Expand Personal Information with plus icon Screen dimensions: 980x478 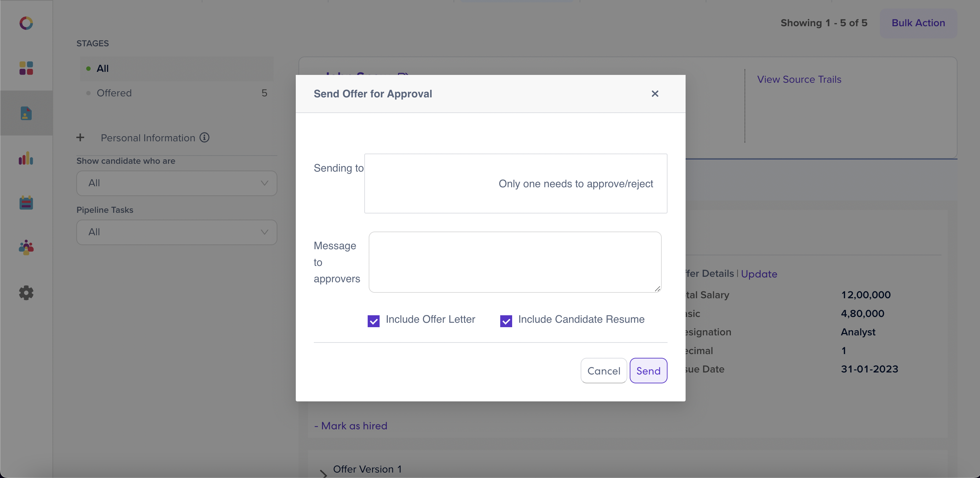tap(80, 138)
